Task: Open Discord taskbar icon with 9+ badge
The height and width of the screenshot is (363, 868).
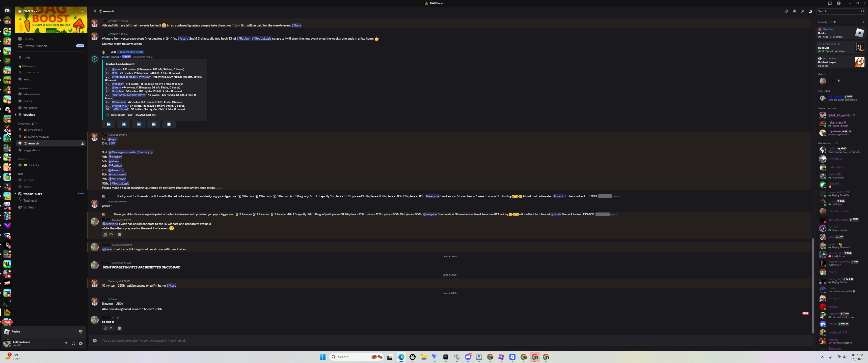Action: tap(468, 357)
